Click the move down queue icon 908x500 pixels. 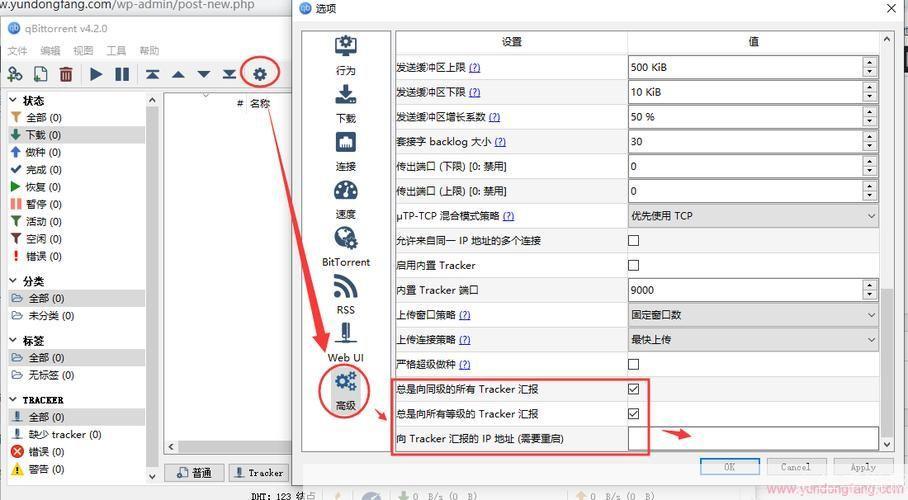coord(204,74)
